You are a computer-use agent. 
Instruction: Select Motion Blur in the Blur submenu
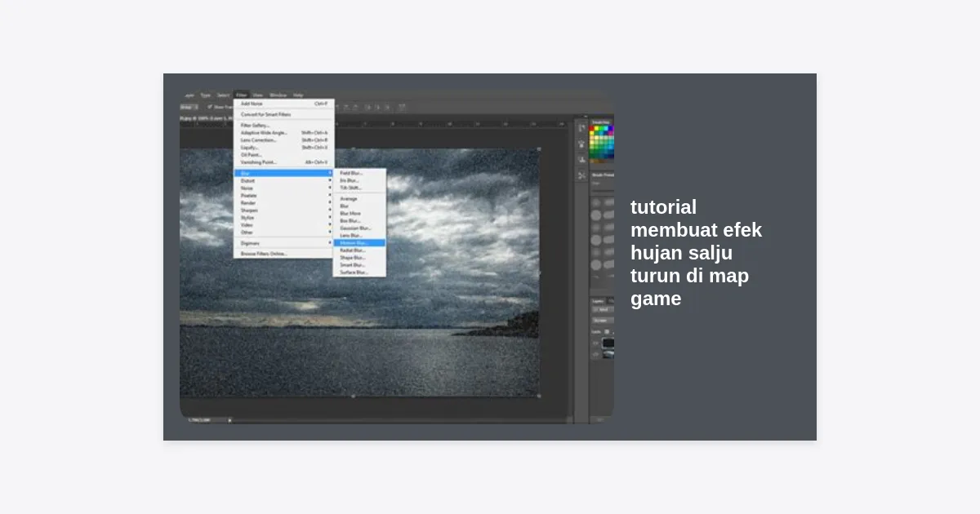(354, 242)
